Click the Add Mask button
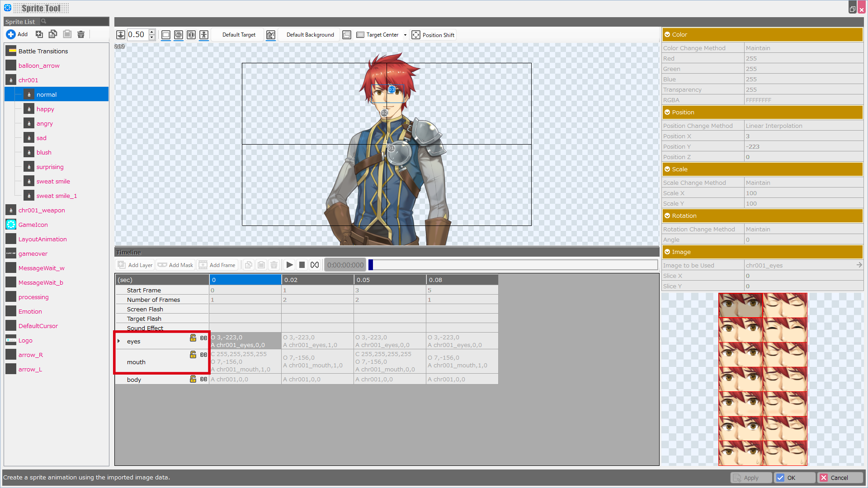 [175, 265]
